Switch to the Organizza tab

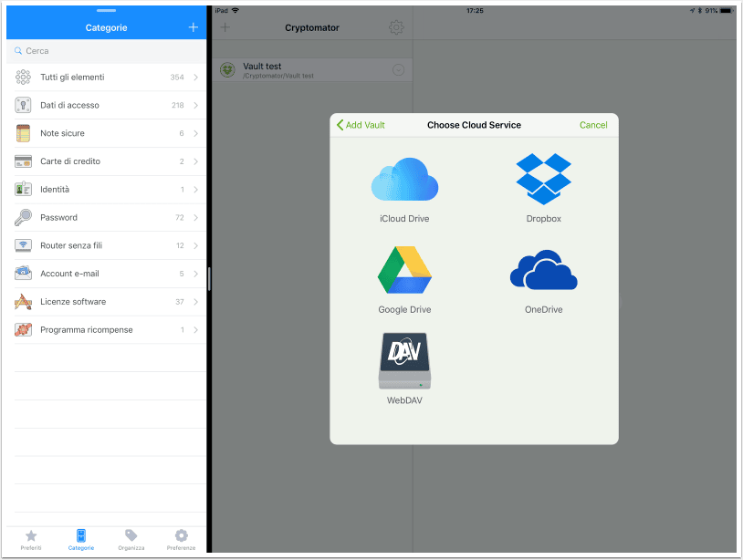[131, 540]
